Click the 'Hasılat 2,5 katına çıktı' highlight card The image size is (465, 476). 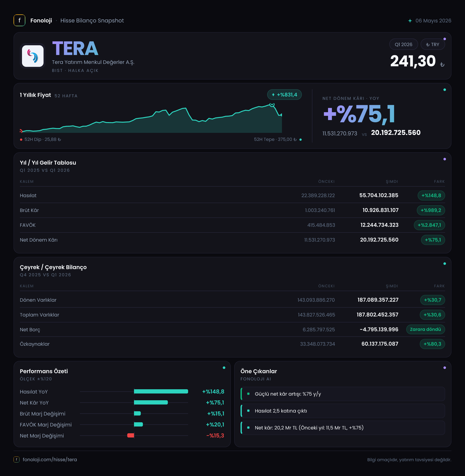click(x=343, y=411)
